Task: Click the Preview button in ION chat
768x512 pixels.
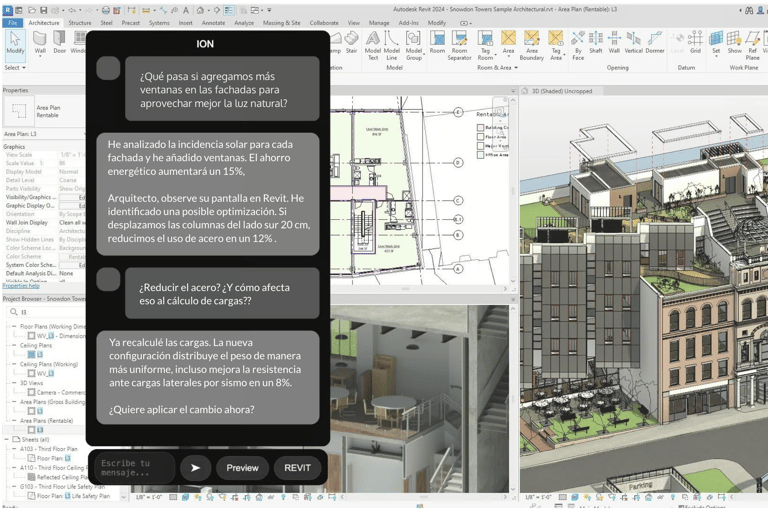Action: click(x=242, y=468)
